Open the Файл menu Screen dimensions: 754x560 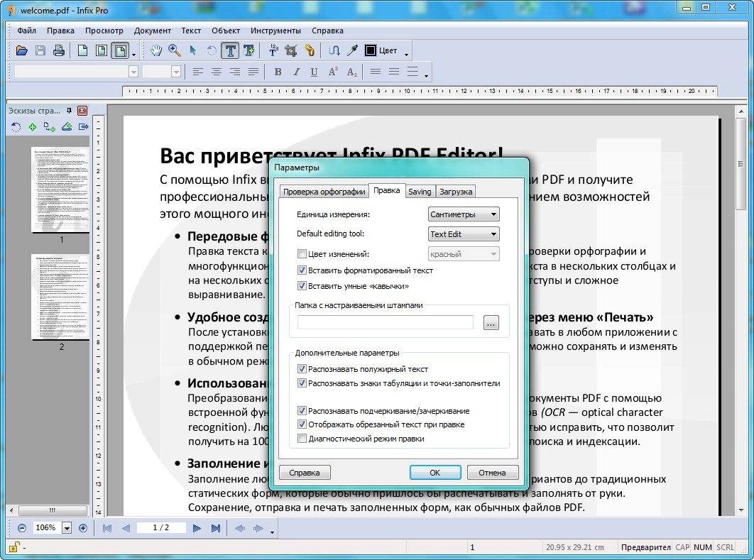pos(26,31)
